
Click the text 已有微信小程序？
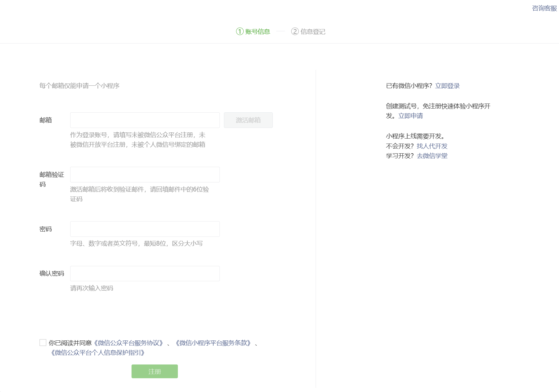coord(409,86)
